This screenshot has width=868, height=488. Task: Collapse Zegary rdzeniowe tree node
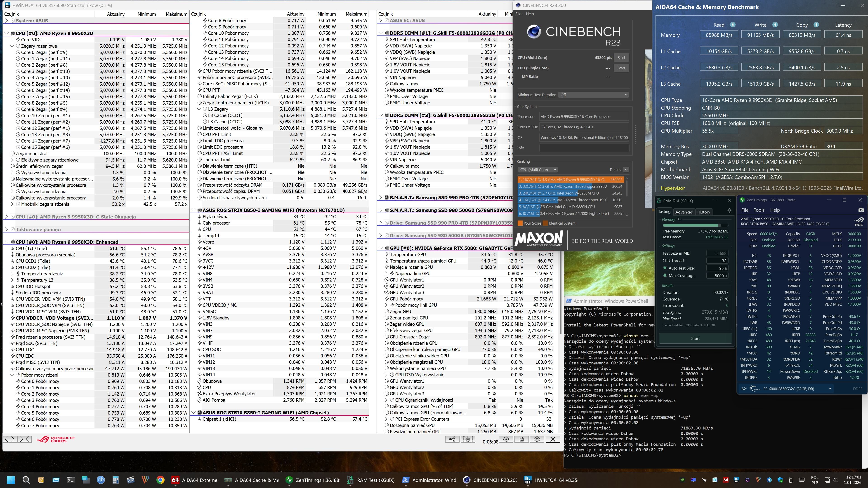(12, 46)
